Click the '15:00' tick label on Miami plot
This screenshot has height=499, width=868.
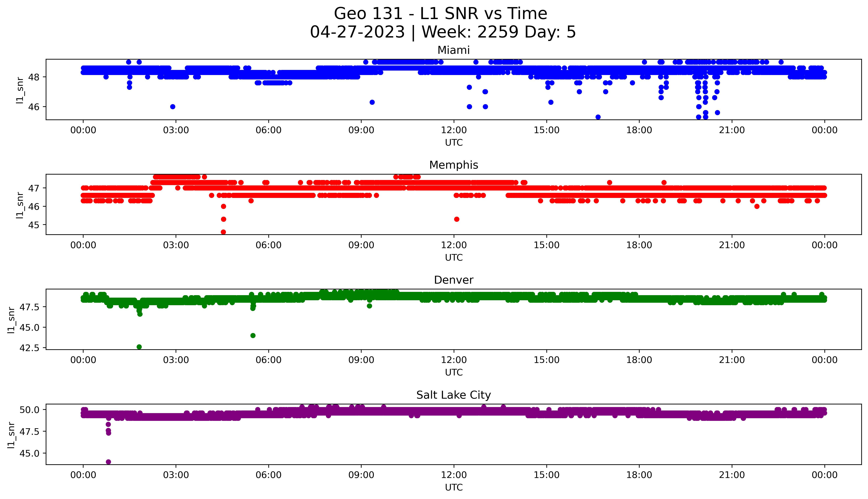point(547,130)
